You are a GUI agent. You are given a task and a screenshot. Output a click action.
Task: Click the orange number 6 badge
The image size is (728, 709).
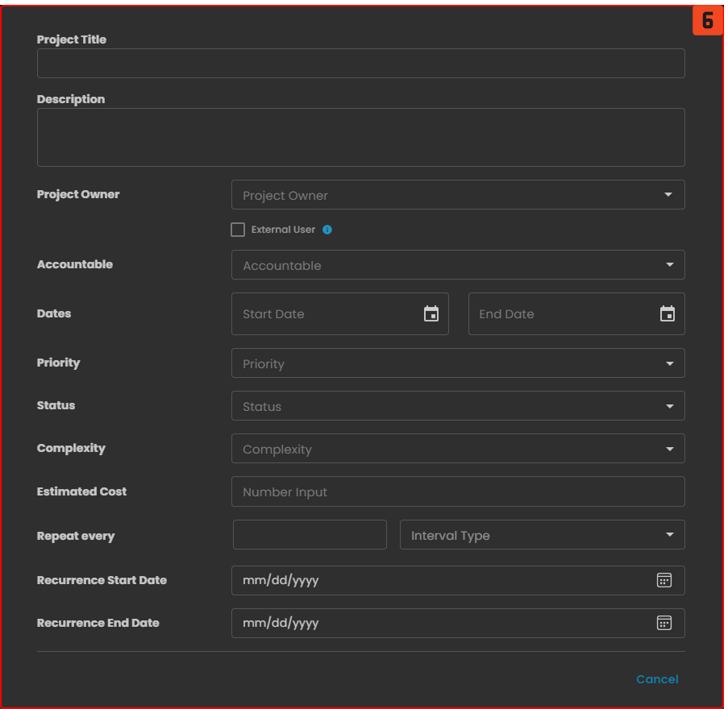tap(707, 21)
